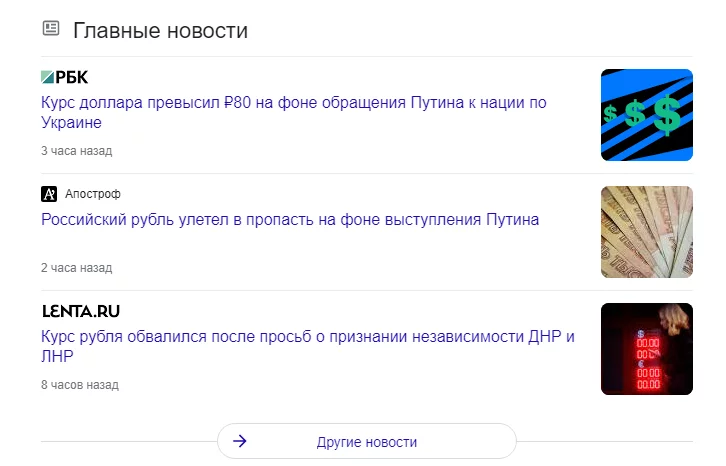This screenshot has height=466, width=726.
Task: Click the largest dollar sign in РБК image
Action: (666, 115)
